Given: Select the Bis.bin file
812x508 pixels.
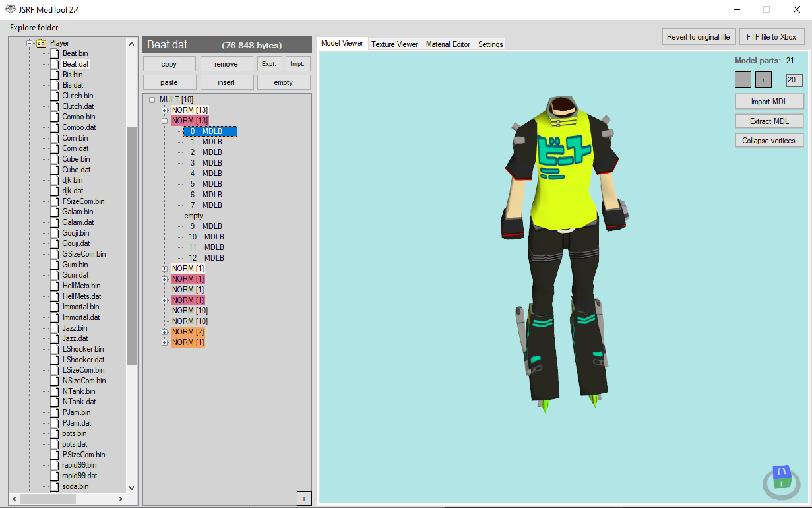Looking at the screenshot, I should pos(73,75).
